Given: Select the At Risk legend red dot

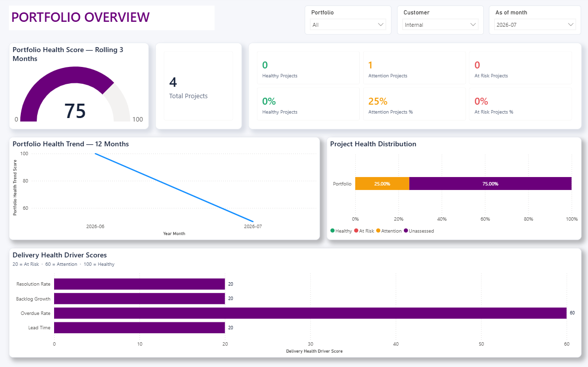Looking at the screenshot, I should tap(356, 231).
